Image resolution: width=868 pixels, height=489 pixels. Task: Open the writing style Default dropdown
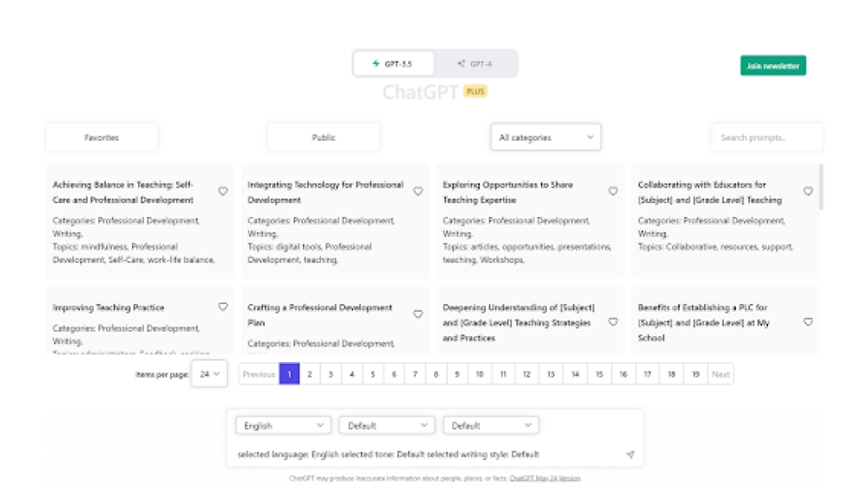coord(491,426)
